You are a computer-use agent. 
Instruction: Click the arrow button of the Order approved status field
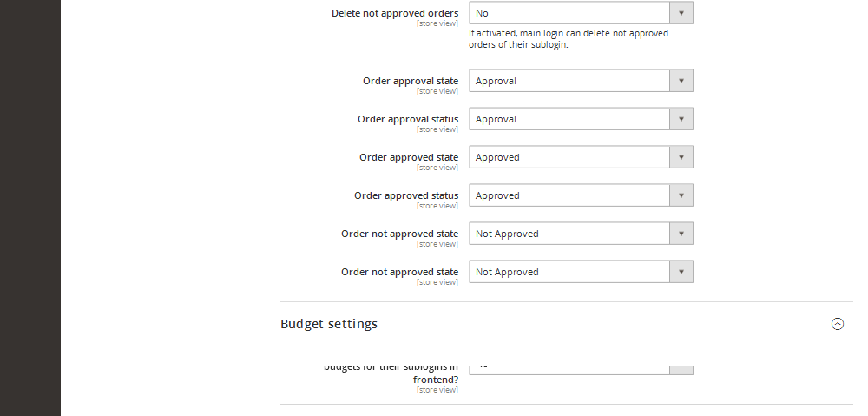coord(681,195)
